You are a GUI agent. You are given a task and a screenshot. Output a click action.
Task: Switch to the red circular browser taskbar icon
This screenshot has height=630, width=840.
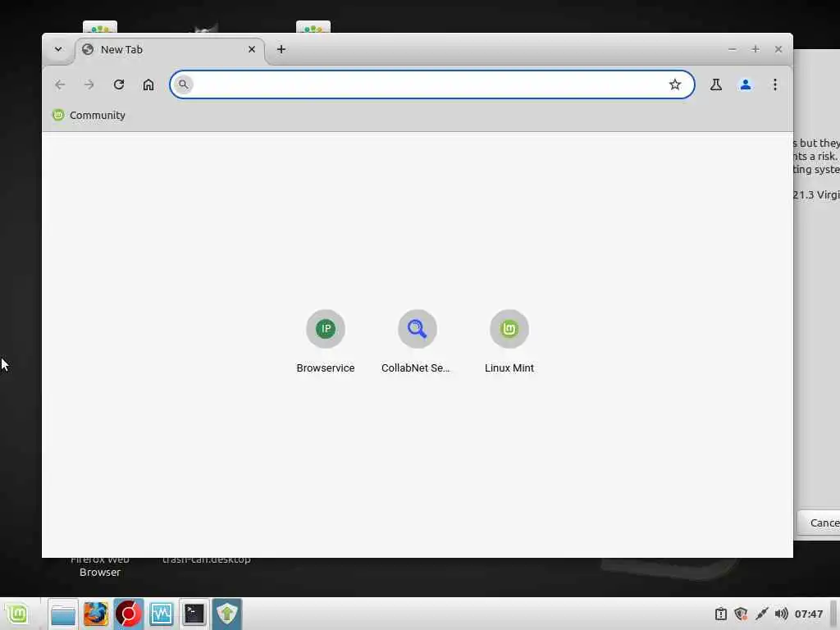129,614
